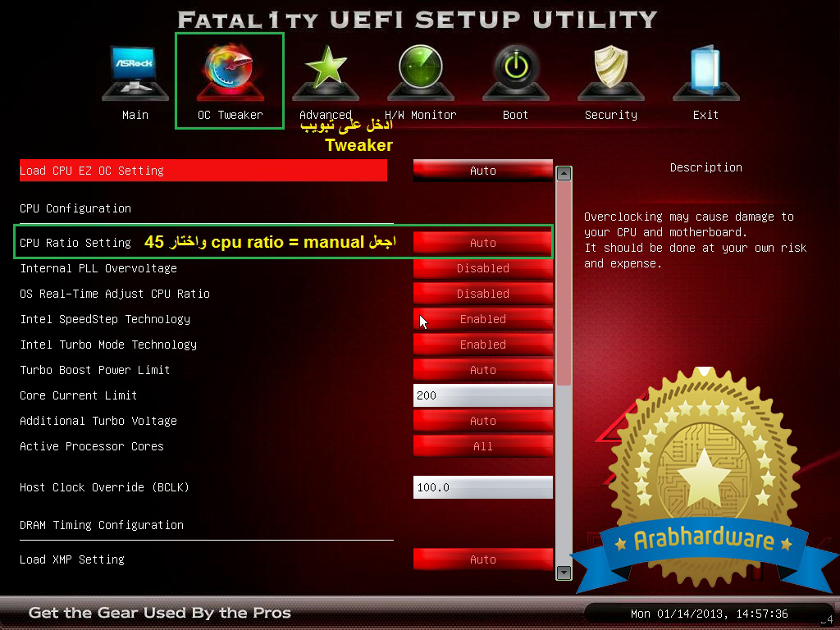Image resolution: width=840 pixels, height=630 pixels.
Task: Open the Advanced green star icon
Action: pos(326,73)
